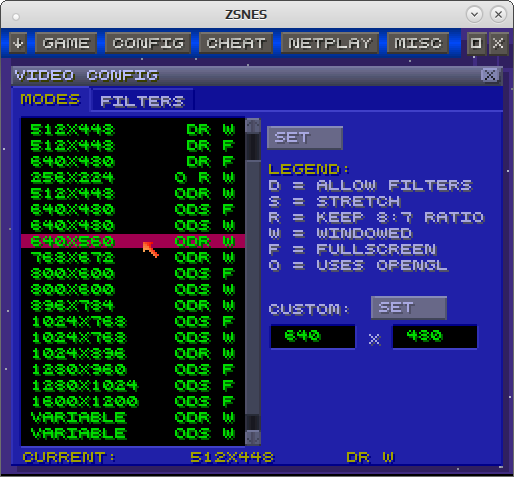Select the 1024x768 ODS W mode
514x477 pixels.
point(133,337)
